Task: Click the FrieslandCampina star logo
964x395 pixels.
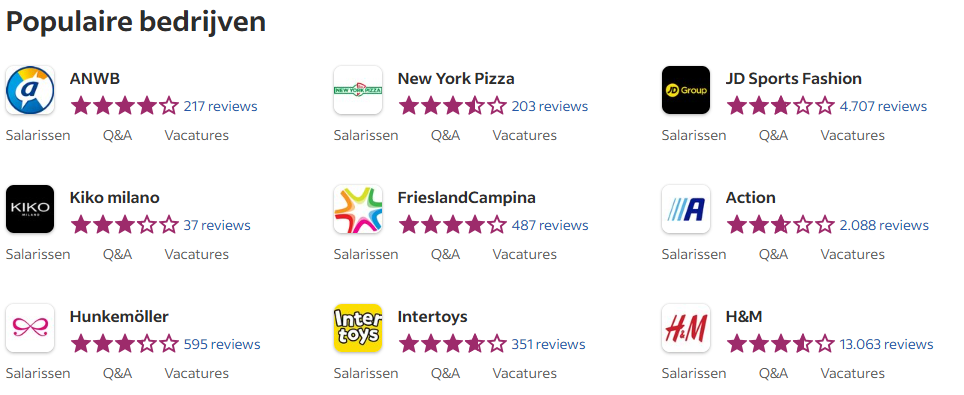Action: [x=358, y=209]
